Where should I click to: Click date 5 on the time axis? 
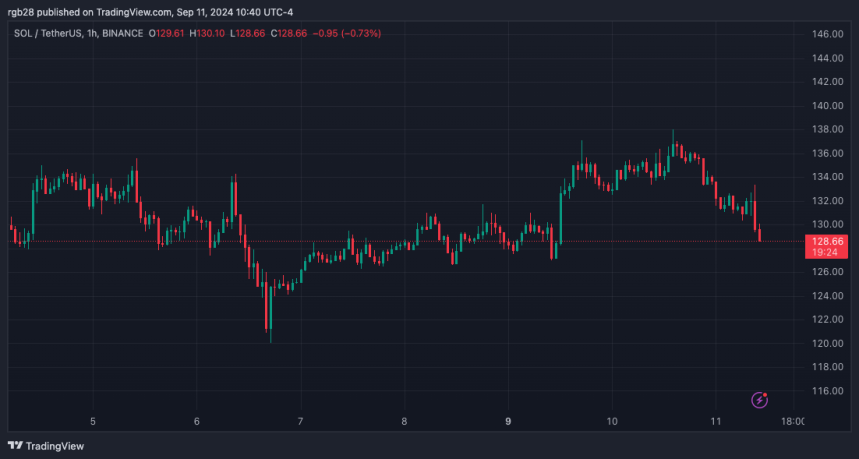coord(93,422)
